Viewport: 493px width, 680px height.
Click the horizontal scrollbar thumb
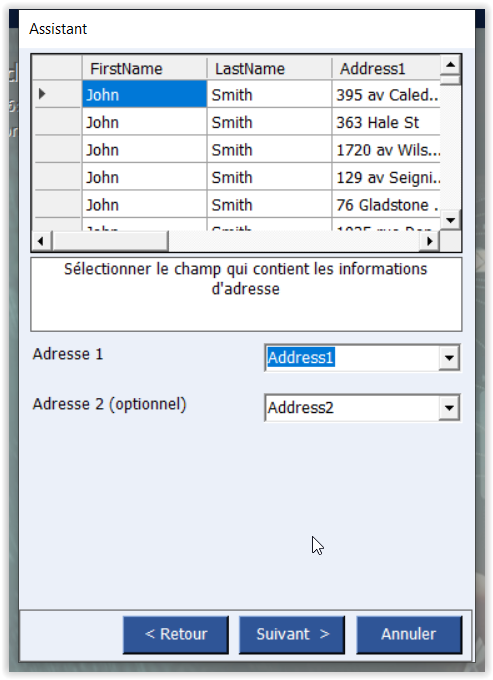pos(110,241)
